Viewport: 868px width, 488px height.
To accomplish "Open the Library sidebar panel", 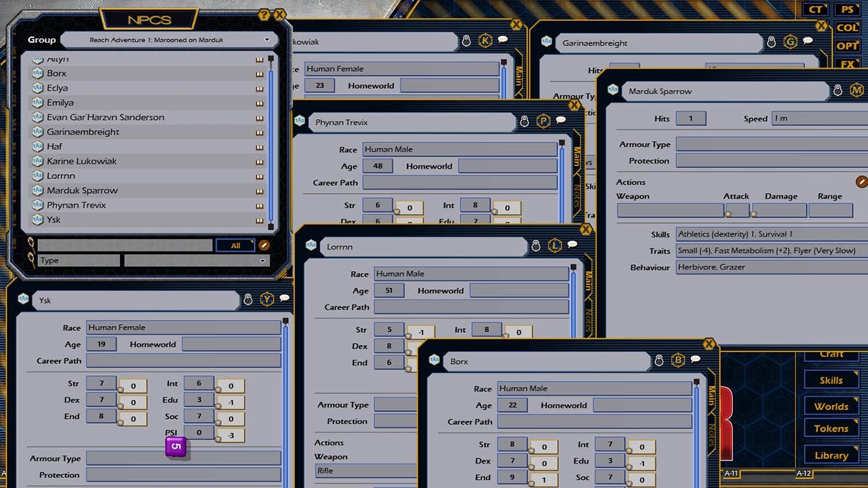I will [x=830, y=455].
